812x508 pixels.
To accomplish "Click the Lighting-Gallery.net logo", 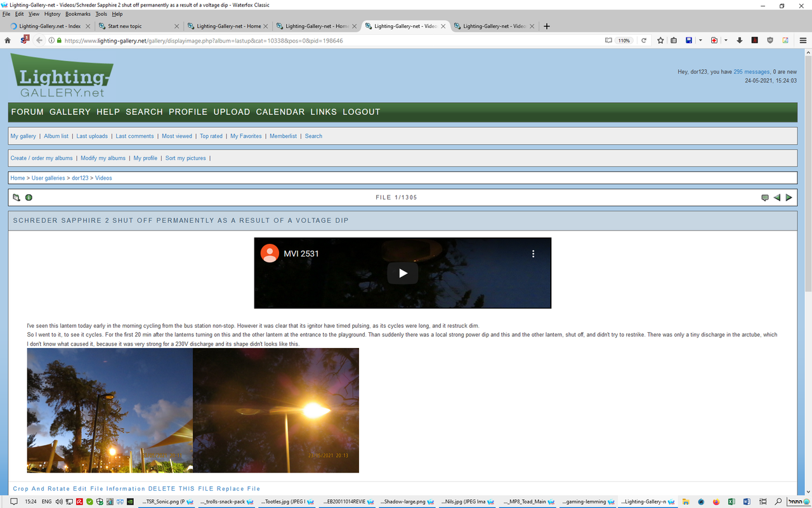I will click(x=62, y=76).
